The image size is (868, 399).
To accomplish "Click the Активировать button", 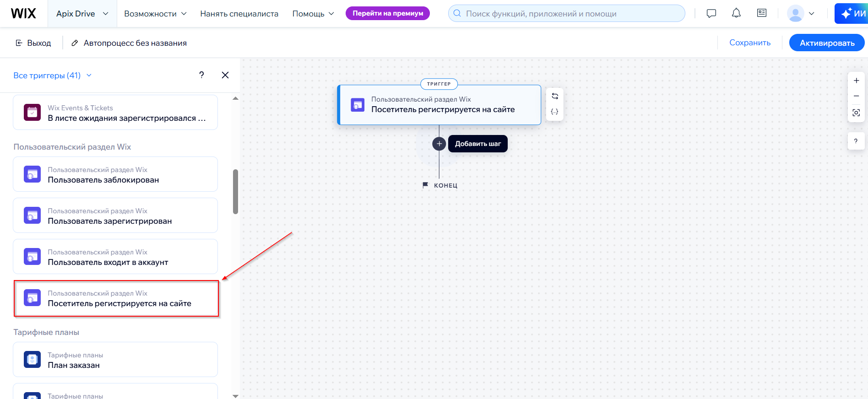I will (x=827, y=43).
